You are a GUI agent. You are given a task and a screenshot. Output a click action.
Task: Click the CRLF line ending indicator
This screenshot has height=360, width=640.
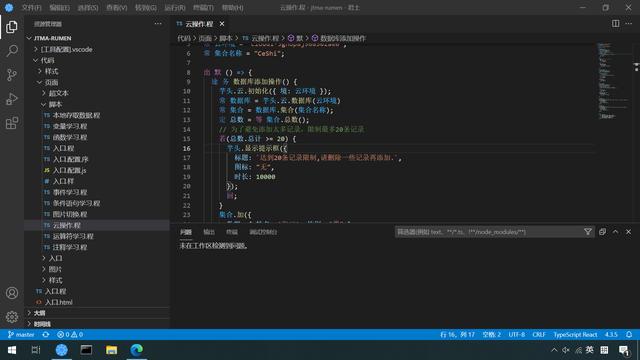(x=539, y=335)
